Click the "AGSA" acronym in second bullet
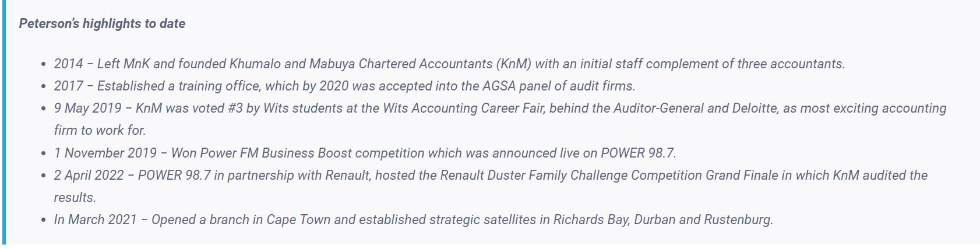Screen dimensions: 980x248 pos(499,86)
